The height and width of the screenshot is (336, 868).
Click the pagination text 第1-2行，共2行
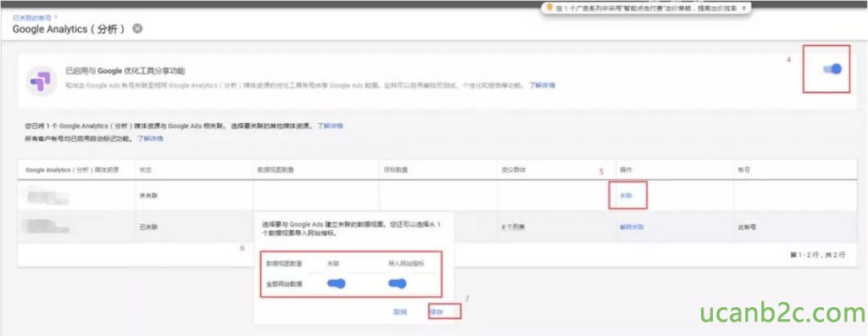[x=817, y=255]
